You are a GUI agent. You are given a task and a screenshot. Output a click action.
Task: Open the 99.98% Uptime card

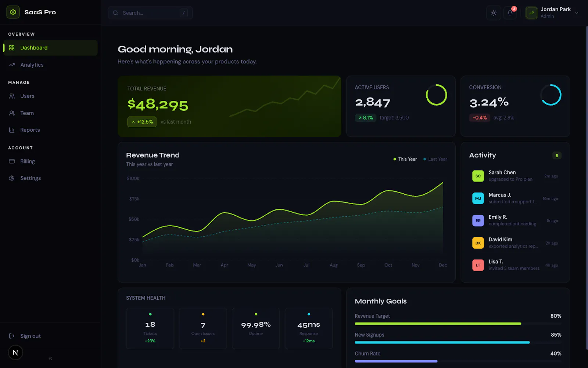tap(256, 328)
